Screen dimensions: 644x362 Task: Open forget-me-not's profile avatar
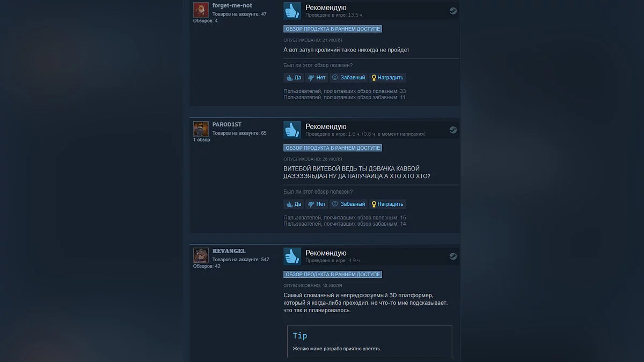201,10
